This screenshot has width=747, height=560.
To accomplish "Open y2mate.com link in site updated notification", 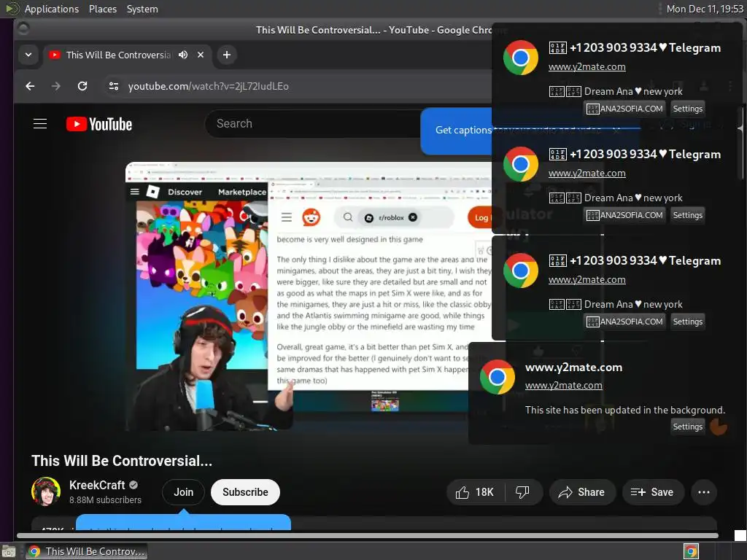I will coord(564,385).
